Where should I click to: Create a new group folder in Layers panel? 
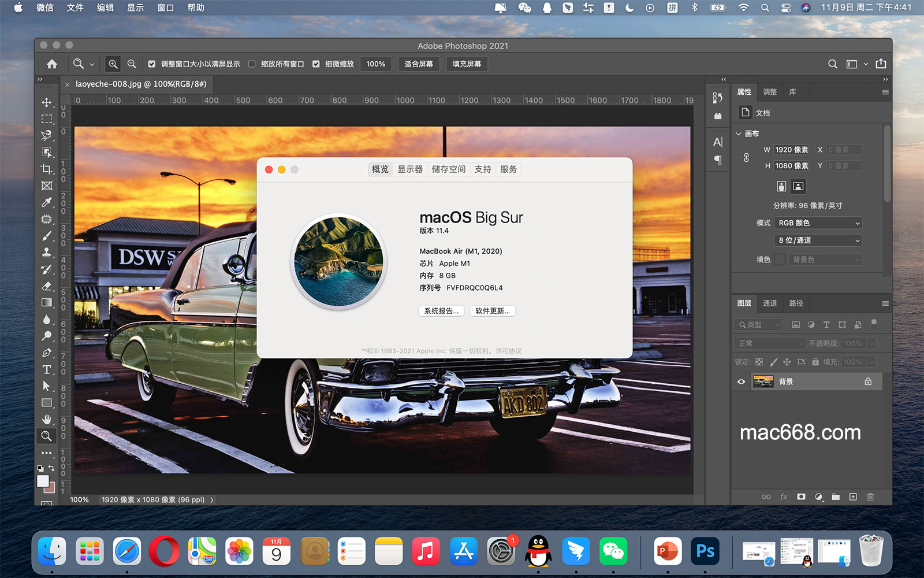pos(836,497)
